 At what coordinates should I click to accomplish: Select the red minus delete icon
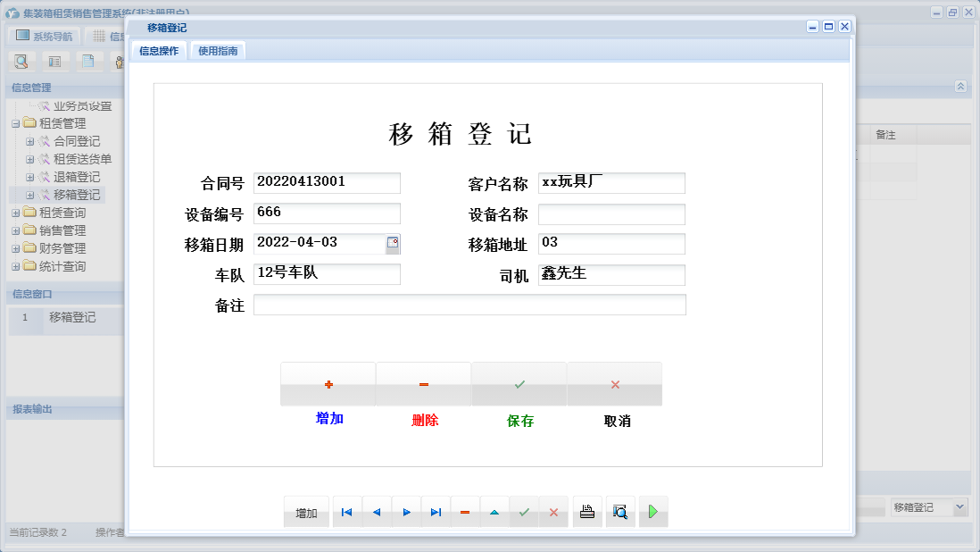tap(465, 511)
